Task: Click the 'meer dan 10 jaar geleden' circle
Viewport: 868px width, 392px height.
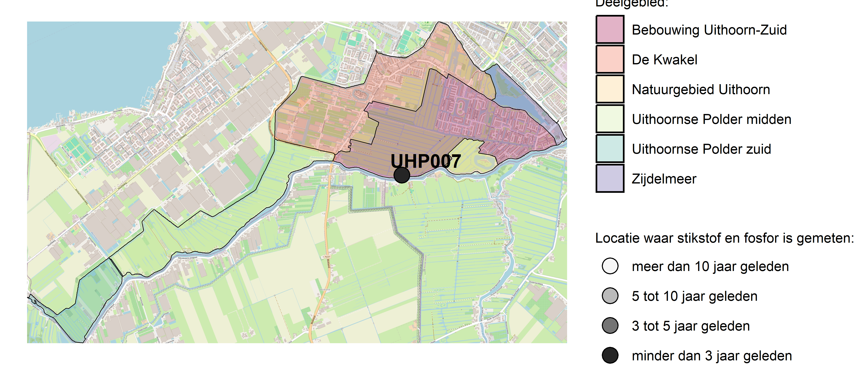Action: coord(610,266)
